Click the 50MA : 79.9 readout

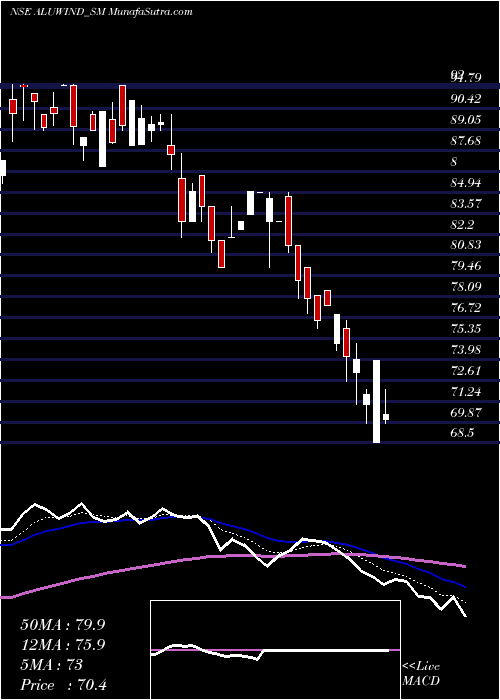(63, 625)
